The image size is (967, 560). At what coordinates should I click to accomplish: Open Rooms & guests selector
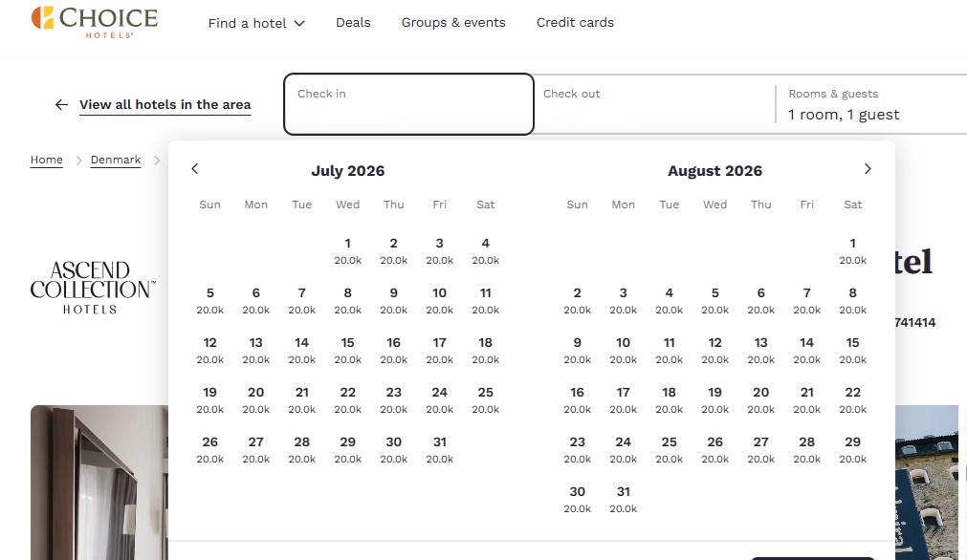[x=872, y=105]
